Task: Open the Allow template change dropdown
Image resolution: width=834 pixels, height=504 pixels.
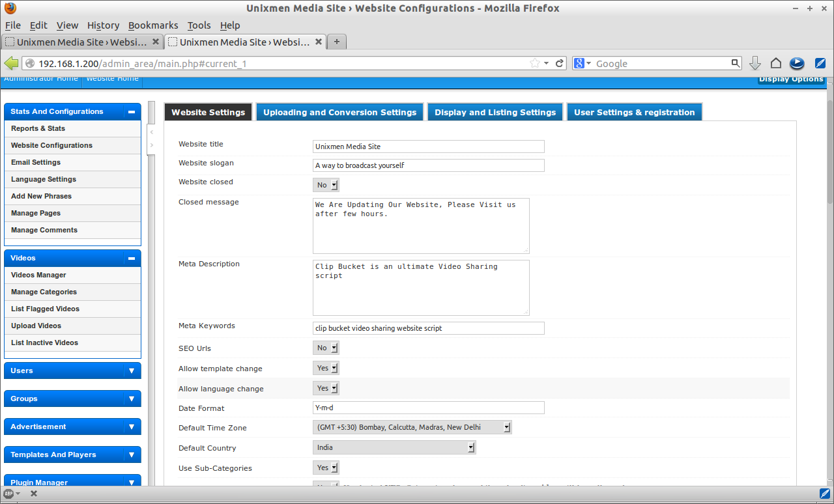Action: 326,368
